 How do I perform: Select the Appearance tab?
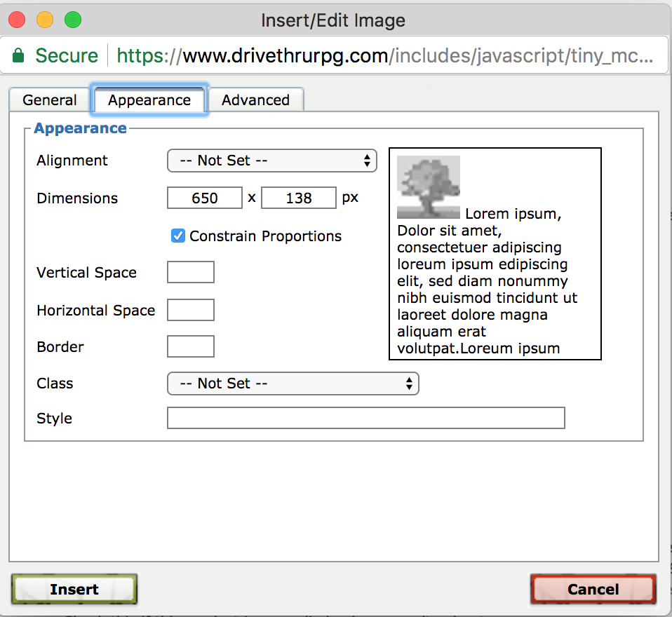[x=149, y=100]
